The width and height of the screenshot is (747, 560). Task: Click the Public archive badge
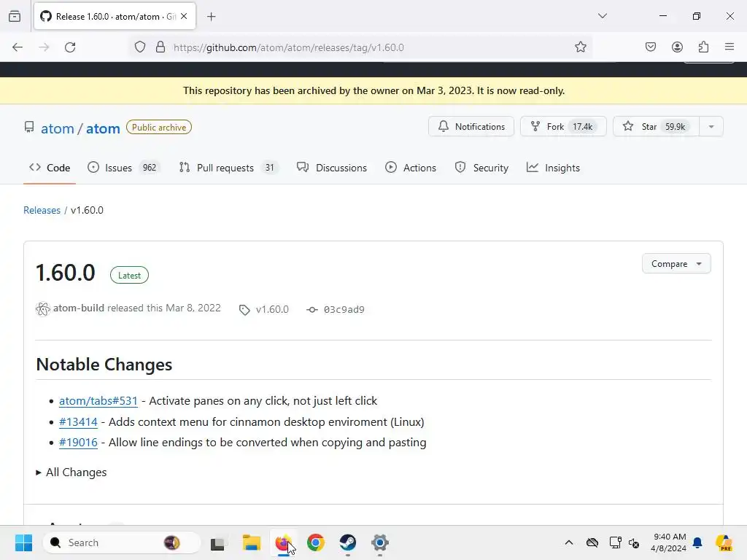pos(158,127)
